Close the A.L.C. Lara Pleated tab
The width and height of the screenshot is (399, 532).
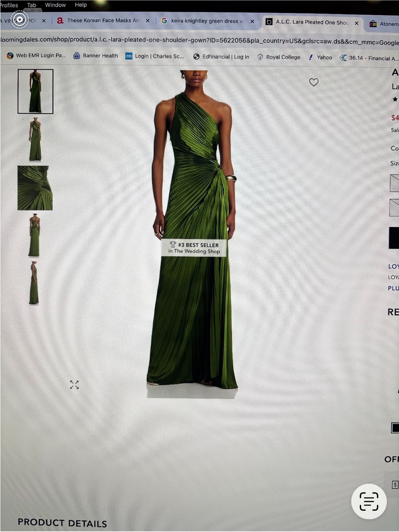(357, 23)
